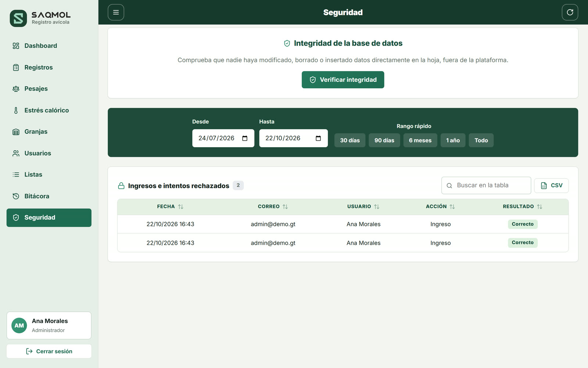
Task: Click the Desde date field 24/07/2026
Action: click(x=223, y=138)
